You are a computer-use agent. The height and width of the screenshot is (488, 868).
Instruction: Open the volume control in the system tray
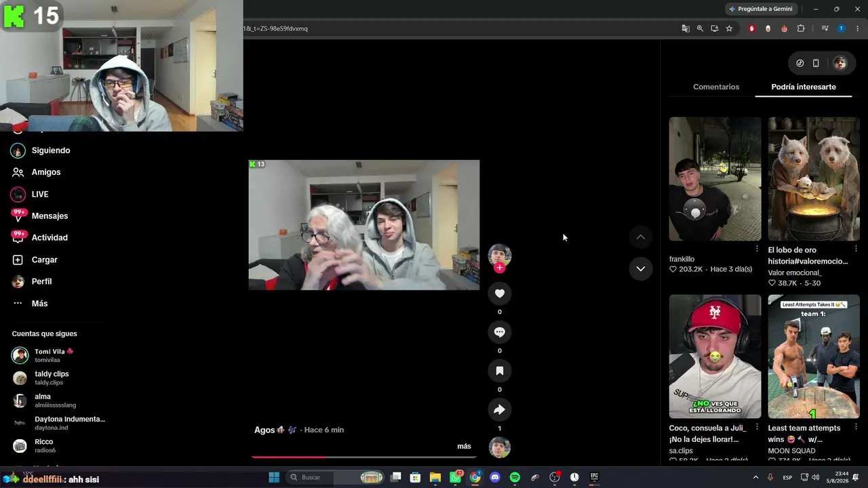(x=815, y=477)
